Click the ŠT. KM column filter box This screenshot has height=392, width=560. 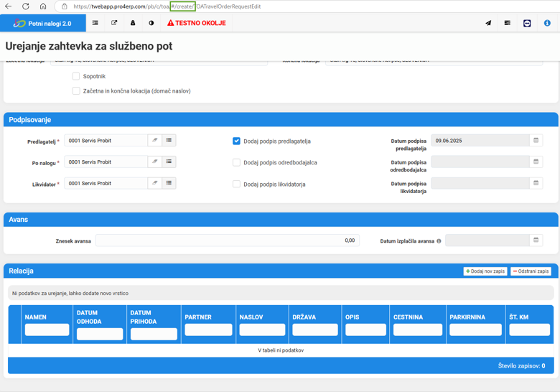529,330
